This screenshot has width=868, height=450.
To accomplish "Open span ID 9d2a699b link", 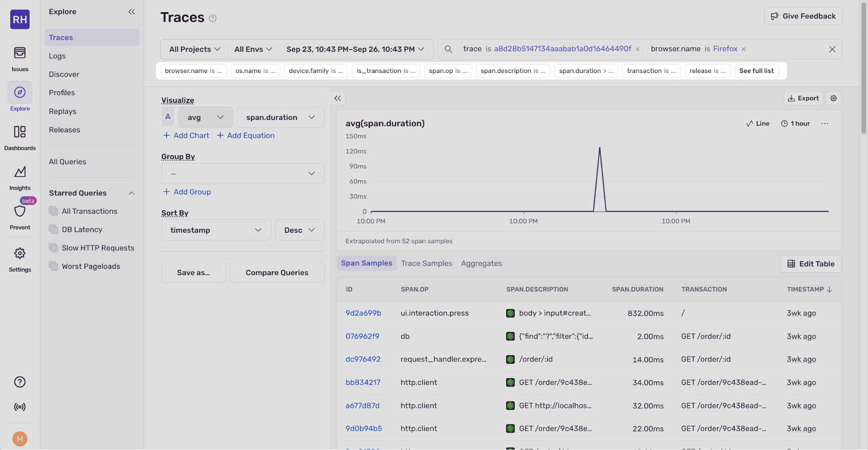I will point(363,313).
